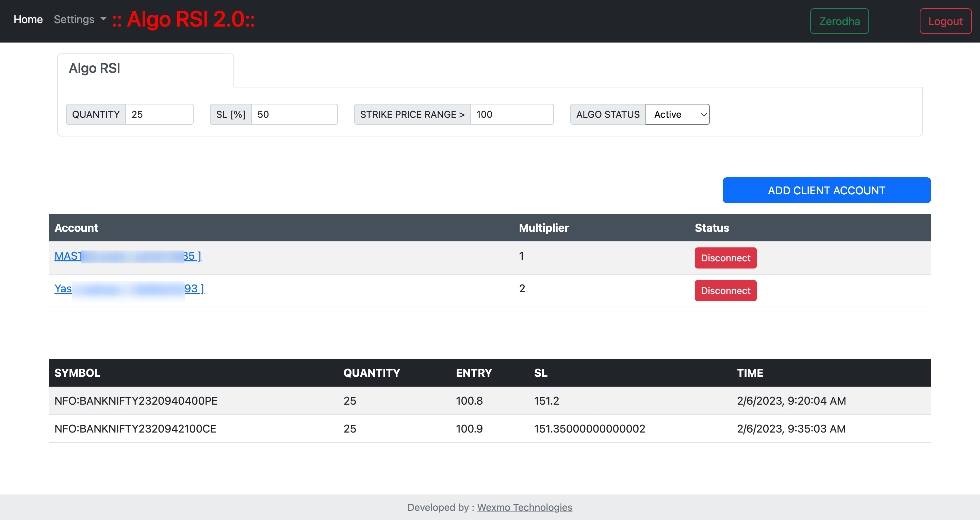Visit the Wexmo Technologies footer link
980x520 pixels.
[x=524, y=507]
